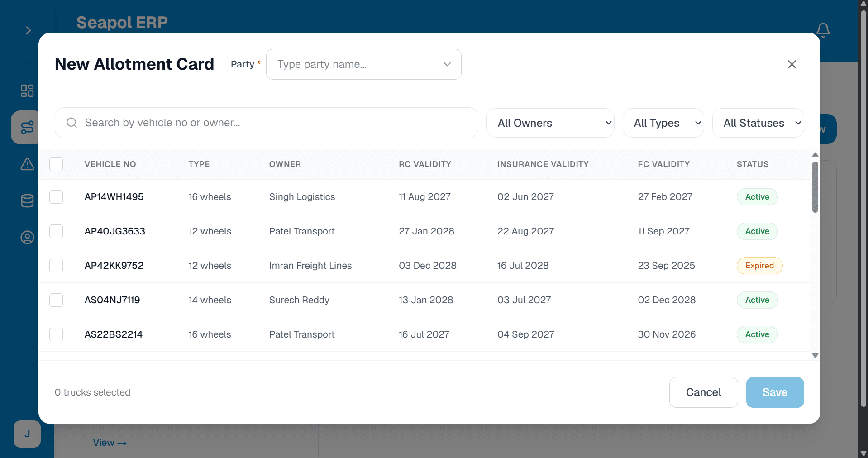Viewport: 868px width, 458px height.
Task: Select the AP42KK9752 row checkbox
Action: [x=56, y=266]
